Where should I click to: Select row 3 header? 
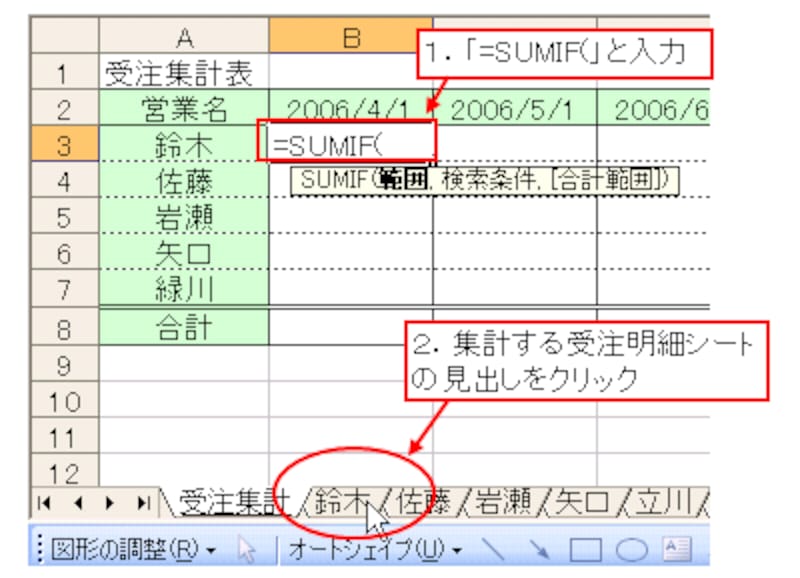(64, 144)
